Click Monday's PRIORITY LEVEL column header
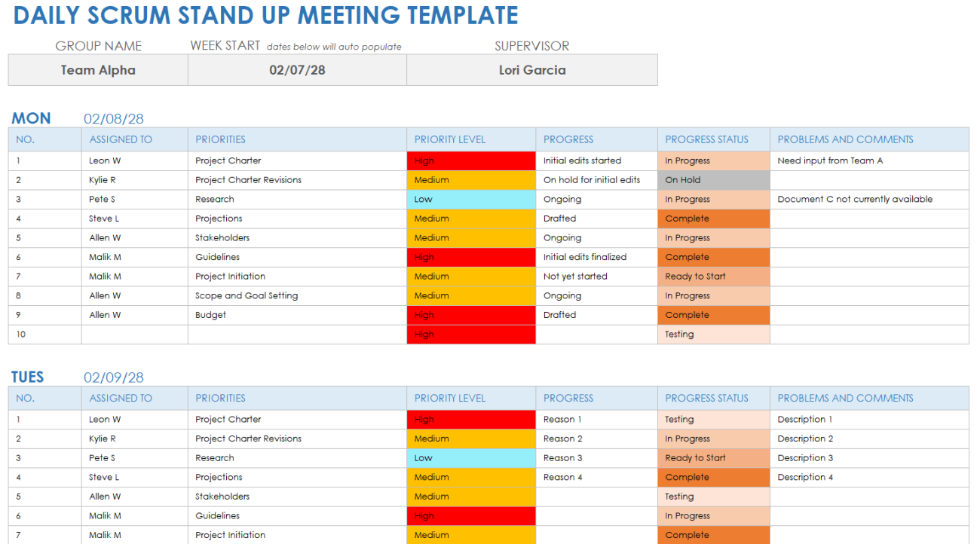Viewport: 980px width, 544px height. click(450, 139)
